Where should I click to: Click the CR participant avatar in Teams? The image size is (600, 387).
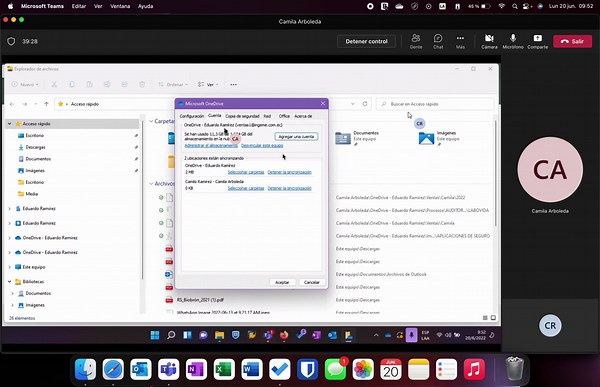point(550,325)
